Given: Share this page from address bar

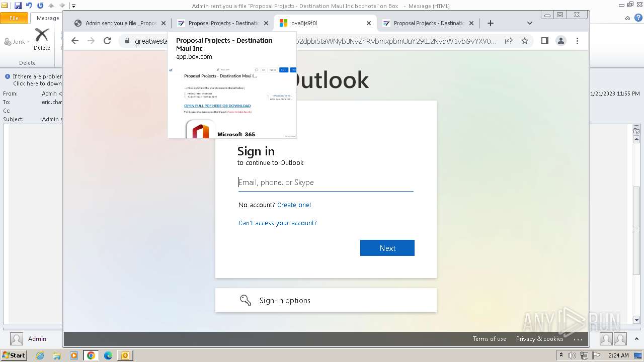Looking at the screenshot, I should click(x=509, y=41).
